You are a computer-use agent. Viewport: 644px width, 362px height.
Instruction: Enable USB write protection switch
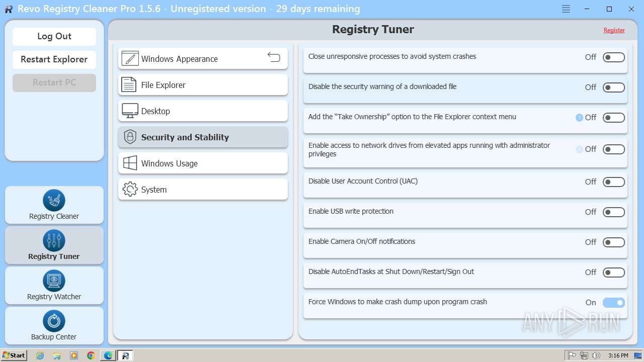tap(614, 212)
